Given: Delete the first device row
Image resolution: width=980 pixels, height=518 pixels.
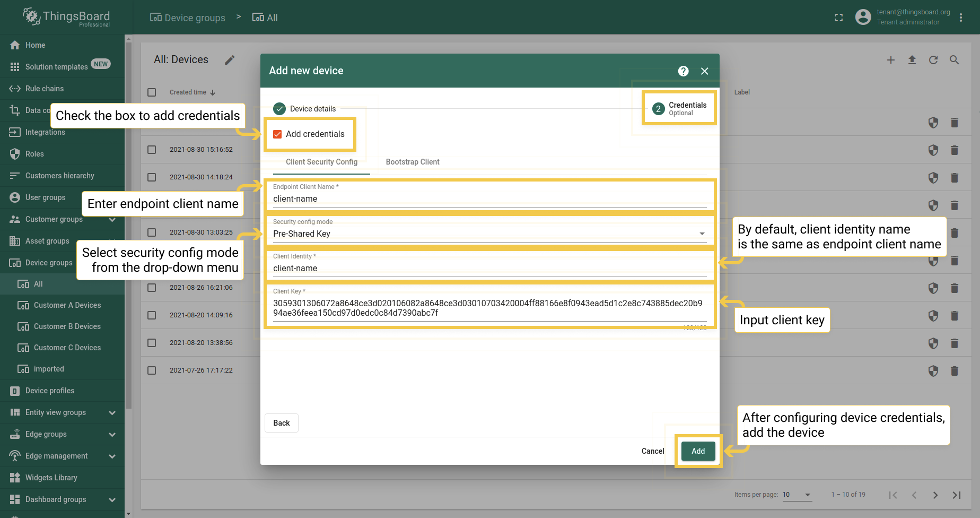Looking at the screenshot, I should coord(955,123).
